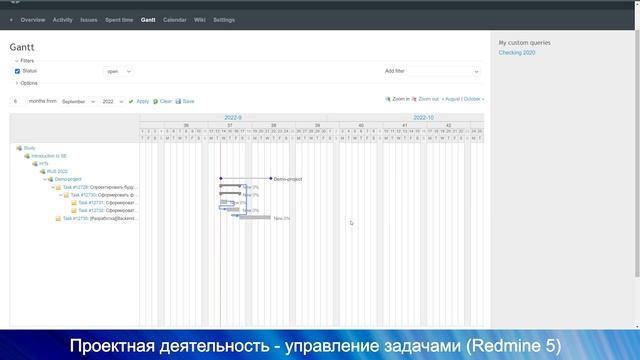Viewport: 640px width, 360px height.
Task: Collapse the Demo-project tree node
Action: [45, 180]
